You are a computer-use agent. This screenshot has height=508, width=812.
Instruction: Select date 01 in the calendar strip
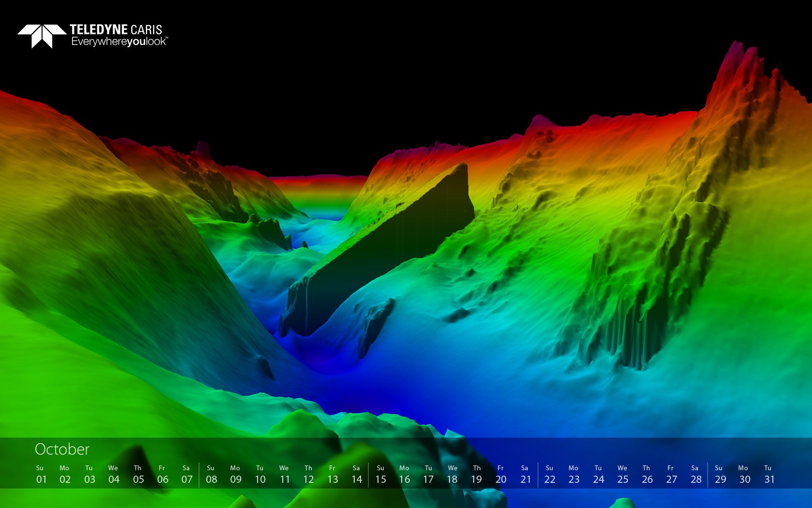point(42,479)
